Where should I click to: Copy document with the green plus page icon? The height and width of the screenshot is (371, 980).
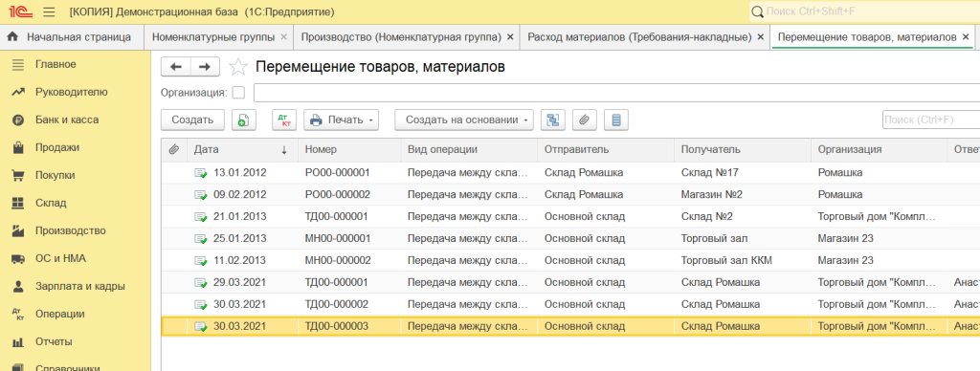244,120
